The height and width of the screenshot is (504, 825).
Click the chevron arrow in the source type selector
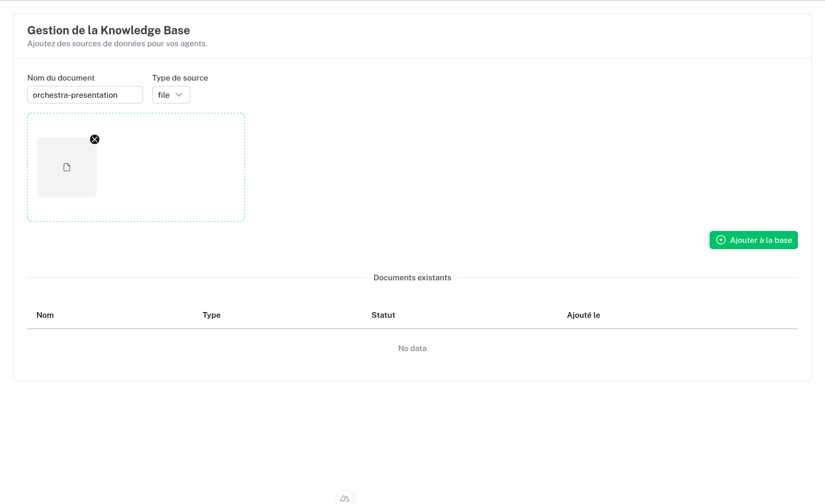tap(179, 95)
